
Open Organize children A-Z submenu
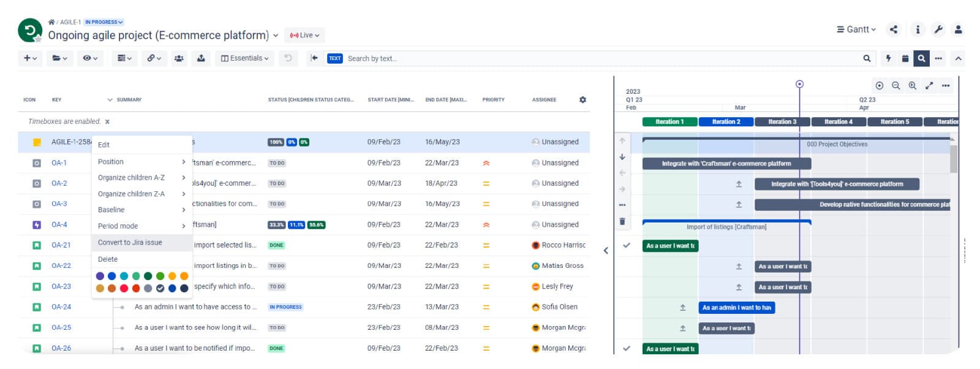coord(142,178)
